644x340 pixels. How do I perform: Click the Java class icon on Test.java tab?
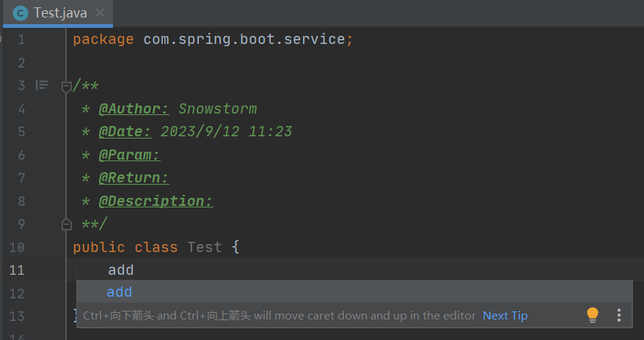click(x=21, y=13)
